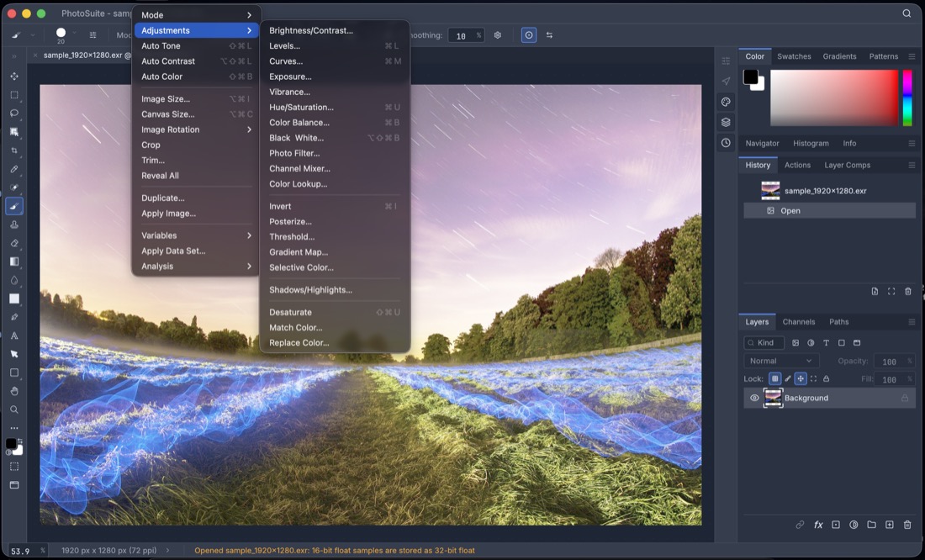This screenshot has width=925, height=560.
Task: Select Auto Contrast menu item
Action: pyautogui.click(x=197, y=61)
